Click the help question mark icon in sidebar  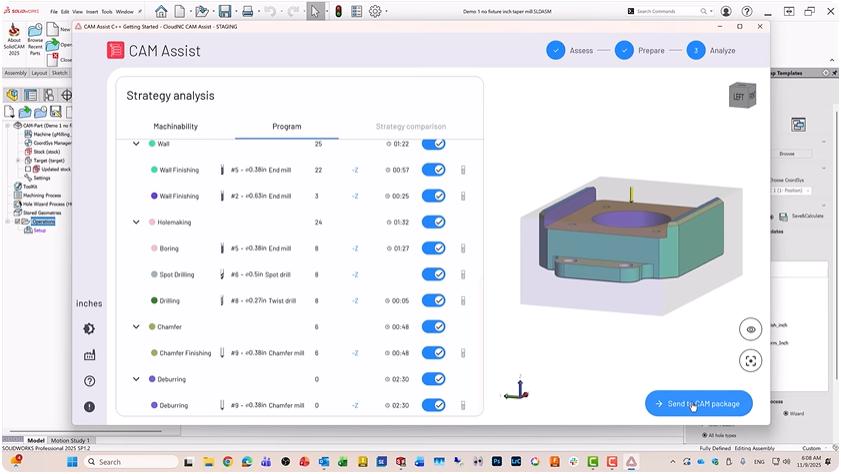89,381
